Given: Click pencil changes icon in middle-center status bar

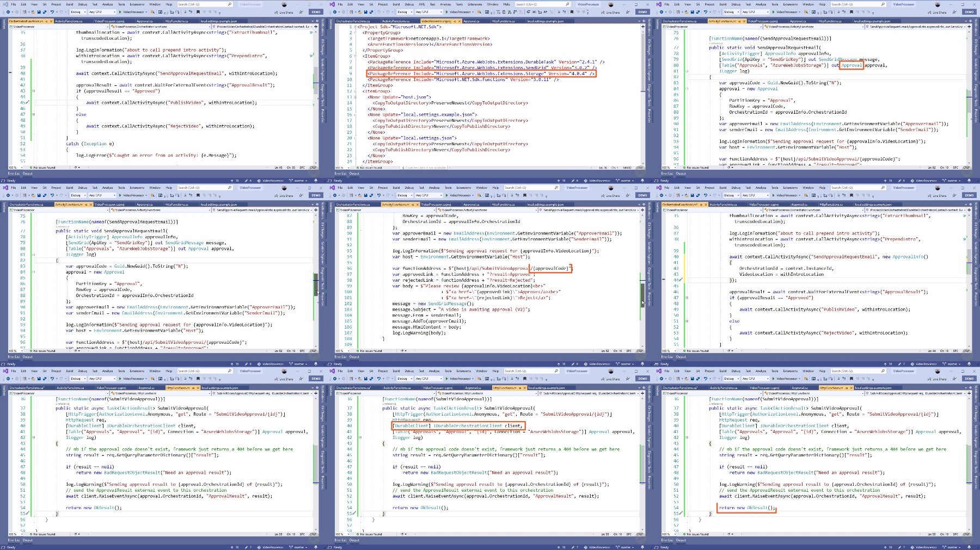Looking at the screenshot, I should (573, 364).
